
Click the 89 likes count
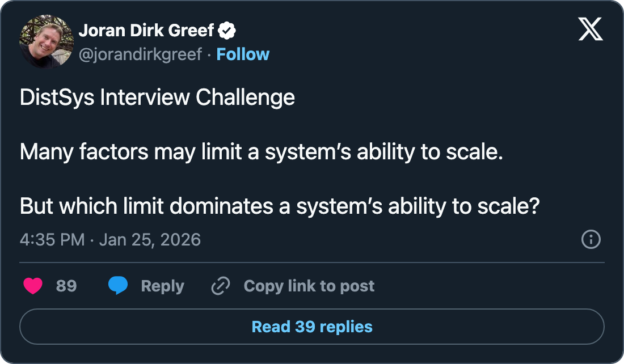click(x=66, y=286)
